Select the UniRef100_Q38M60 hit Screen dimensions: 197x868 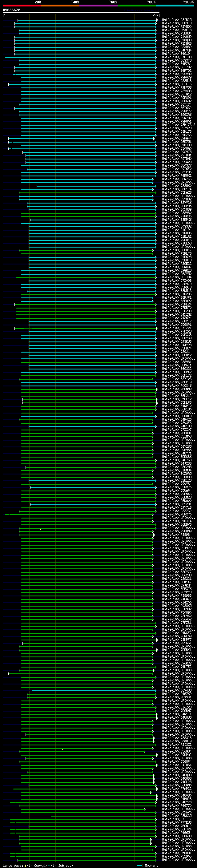pos(177,186)
